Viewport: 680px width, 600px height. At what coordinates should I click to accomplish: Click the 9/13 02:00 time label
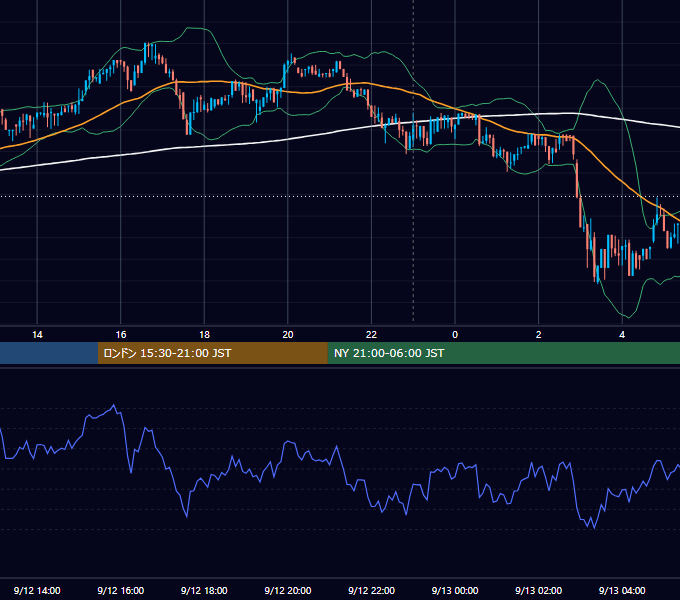(538, 590)
